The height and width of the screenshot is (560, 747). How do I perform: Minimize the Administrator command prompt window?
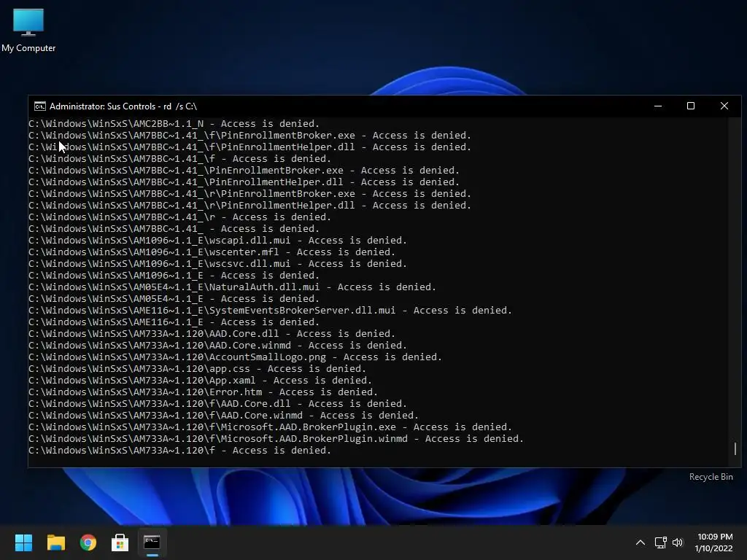point(658,106)
